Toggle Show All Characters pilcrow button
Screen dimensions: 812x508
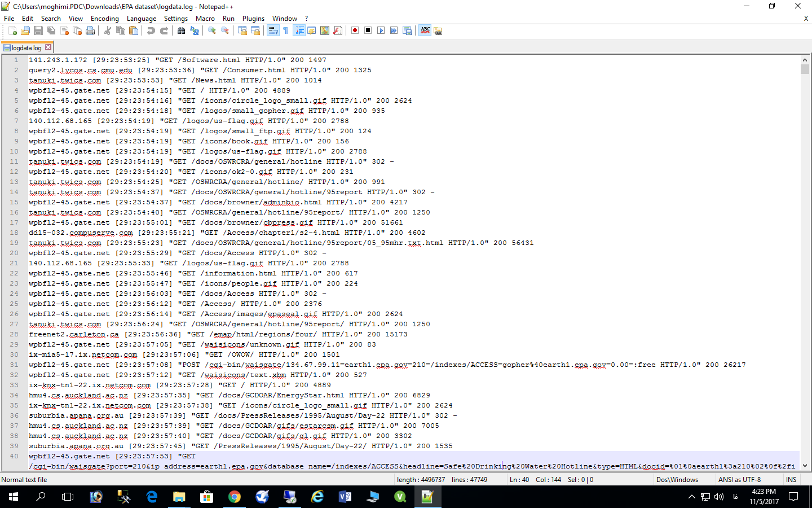[x=285, y=30]
